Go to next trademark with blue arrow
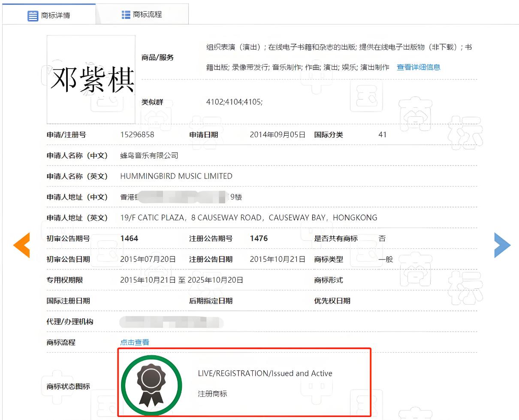 [x=502, y=245]
